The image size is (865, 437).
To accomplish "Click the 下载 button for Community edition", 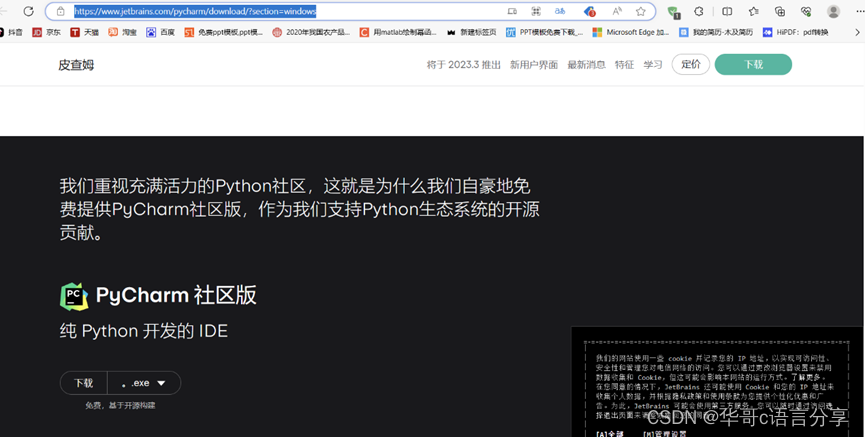I will pos(83,383).
